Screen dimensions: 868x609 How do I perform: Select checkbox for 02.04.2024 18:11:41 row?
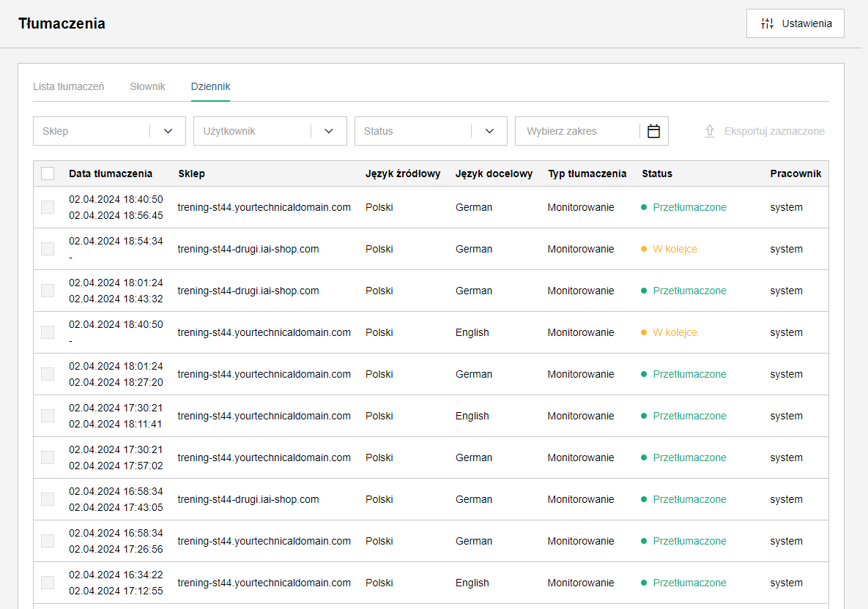click(48, 416)
